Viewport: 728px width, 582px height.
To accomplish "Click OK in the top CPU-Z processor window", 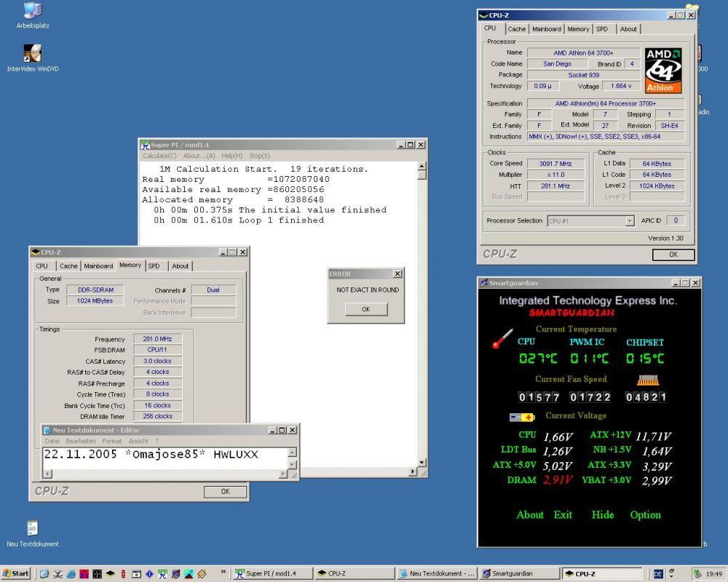I will (x=673, y=255).
